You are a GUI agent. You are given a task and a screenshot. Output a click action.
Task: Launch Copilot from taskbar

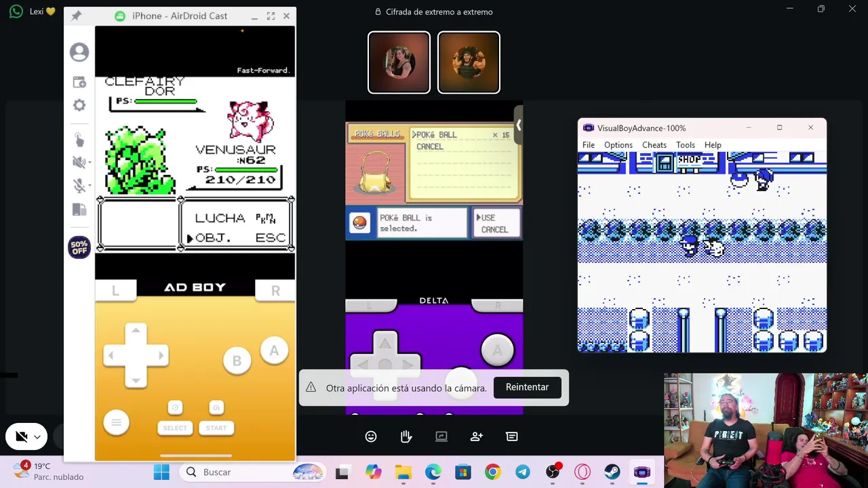coord(373,472)
